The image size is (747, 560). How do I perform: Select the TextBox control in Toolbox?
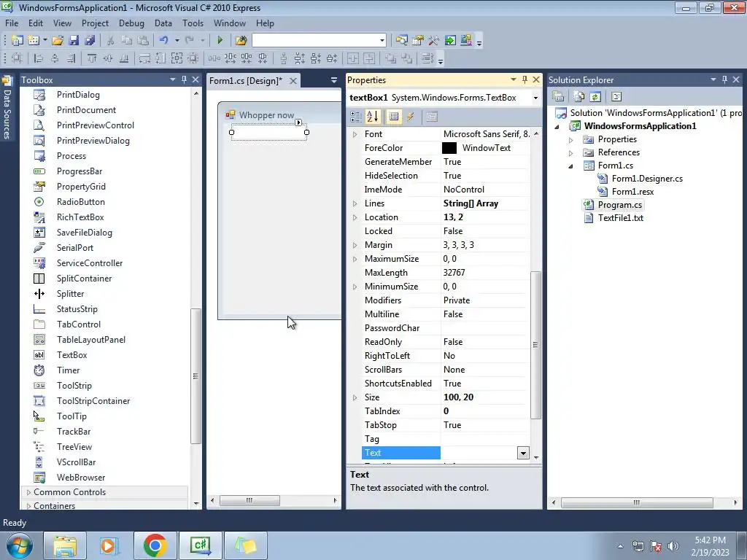pos(72,355)
